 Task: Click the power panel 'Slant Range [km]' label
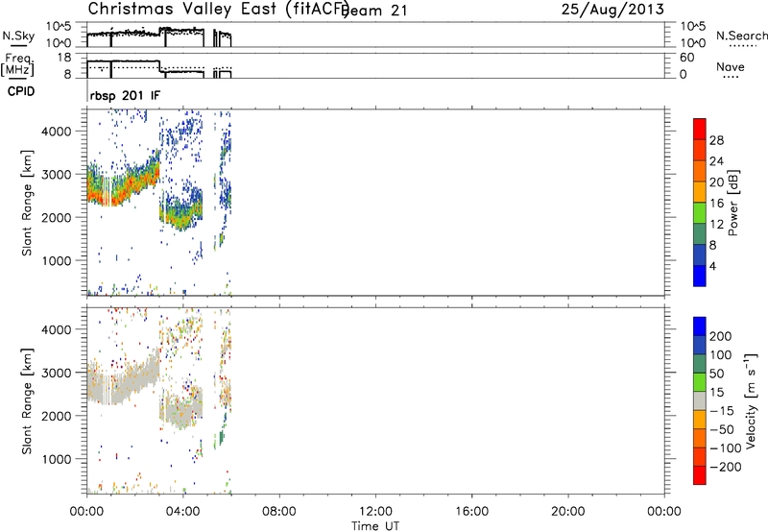click(x=27, y=203)
